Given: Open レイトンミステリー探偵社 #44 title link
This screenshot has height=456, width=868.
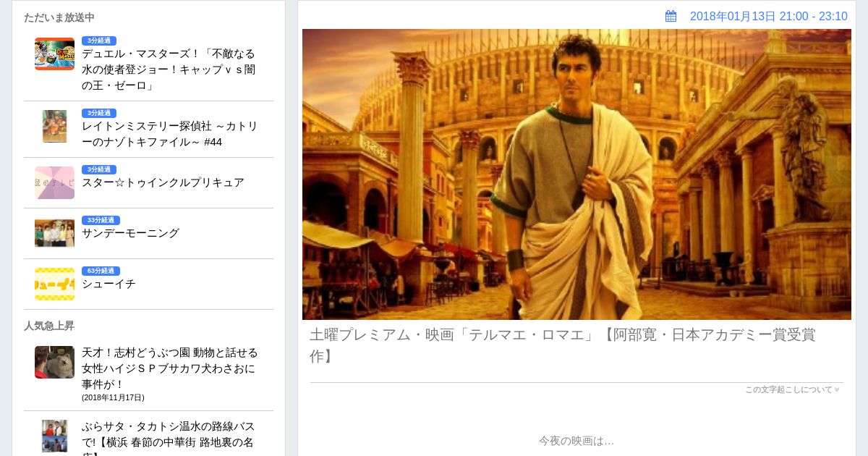Looking at the screenshot, I should pyautogui.click(x=170, y=134).
